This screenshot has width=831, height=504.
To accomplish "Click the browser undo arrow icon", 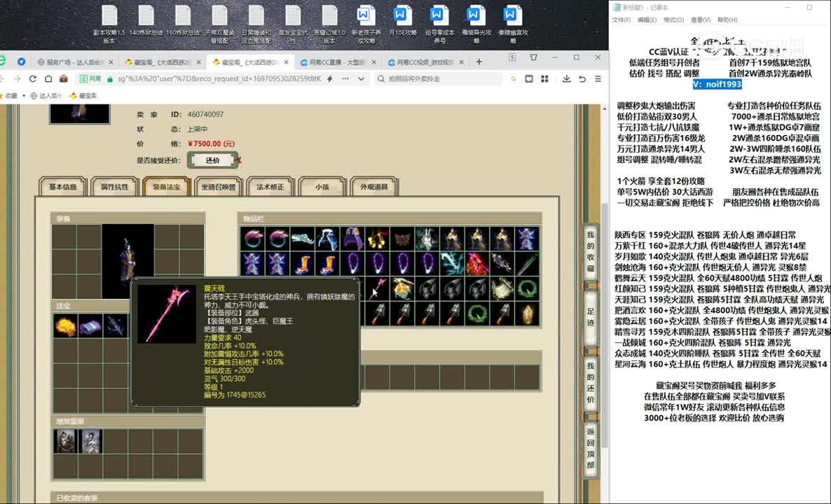I will [582, 78].
